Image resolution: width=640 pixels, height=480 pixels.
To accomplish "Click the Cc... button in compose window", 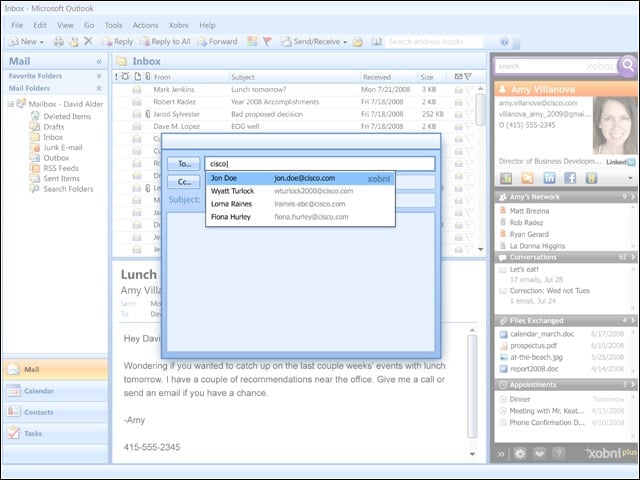I will coord(184,182).
